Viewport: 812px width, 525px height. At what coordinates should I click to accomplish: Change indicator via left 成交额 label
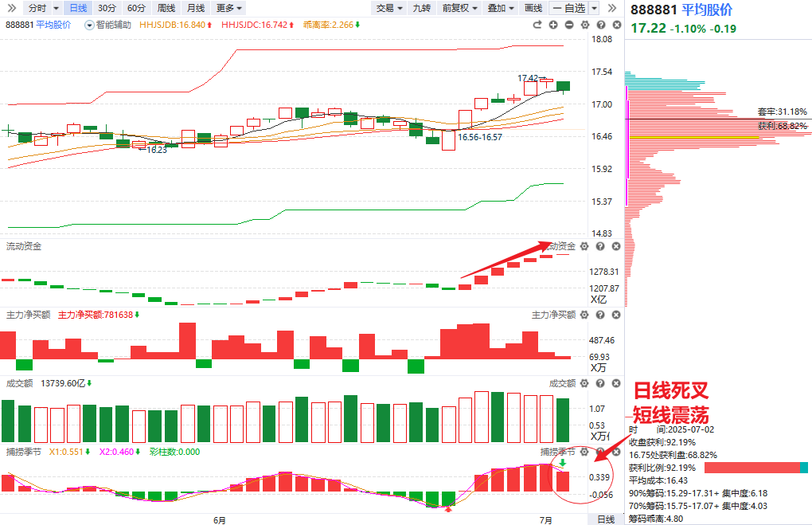click(20, 383)
